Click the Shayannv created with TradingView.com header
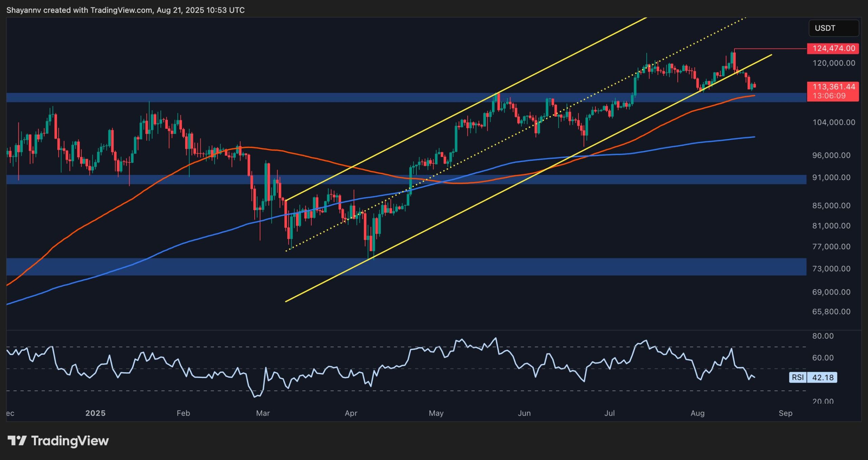The width and height of the screenshot is (868, 460). coord(125,10)
